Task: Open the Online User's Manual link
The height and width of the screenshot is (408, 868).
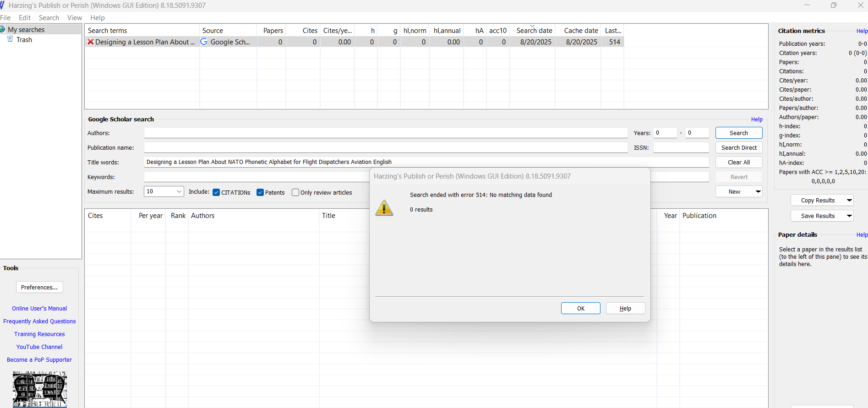Action: (39, 309)
